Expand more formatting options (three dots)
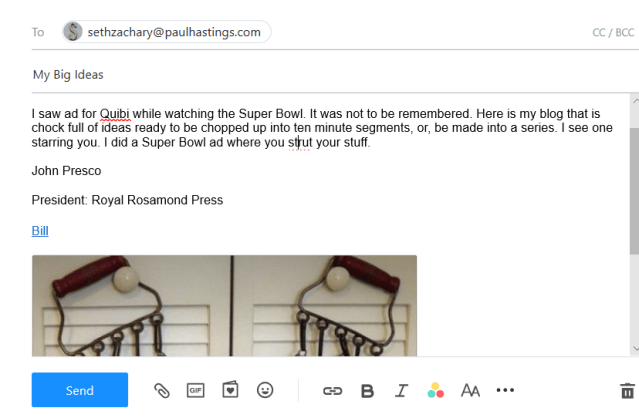639x418 pixels. [505, 391]
